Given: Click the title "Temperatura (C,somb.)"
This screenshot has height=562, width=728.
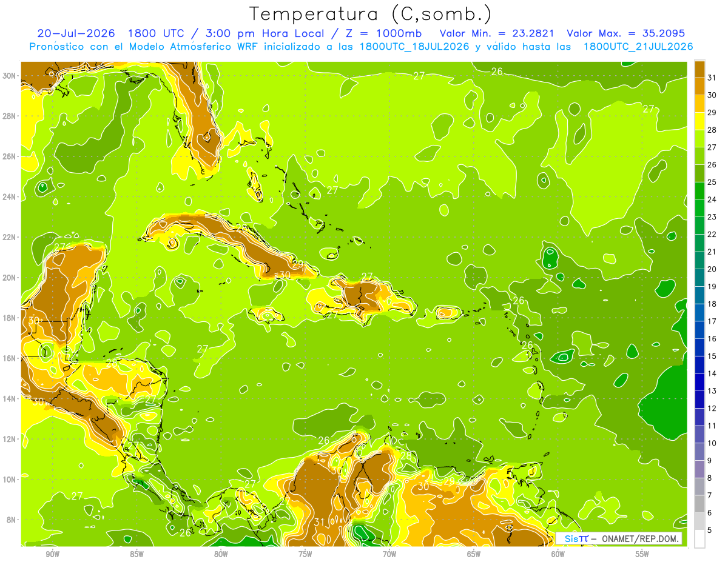Looking at the screenshot, I should (x=370, y=15).
